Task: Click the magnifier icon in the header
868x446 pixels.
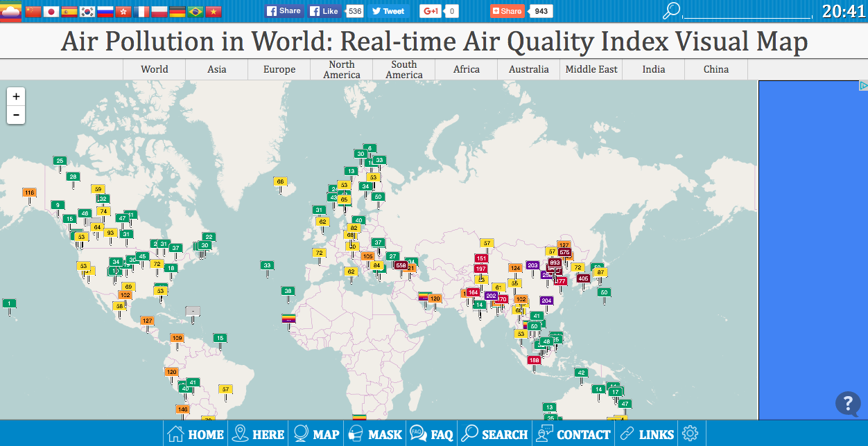Action: click(x=671, y=10)
